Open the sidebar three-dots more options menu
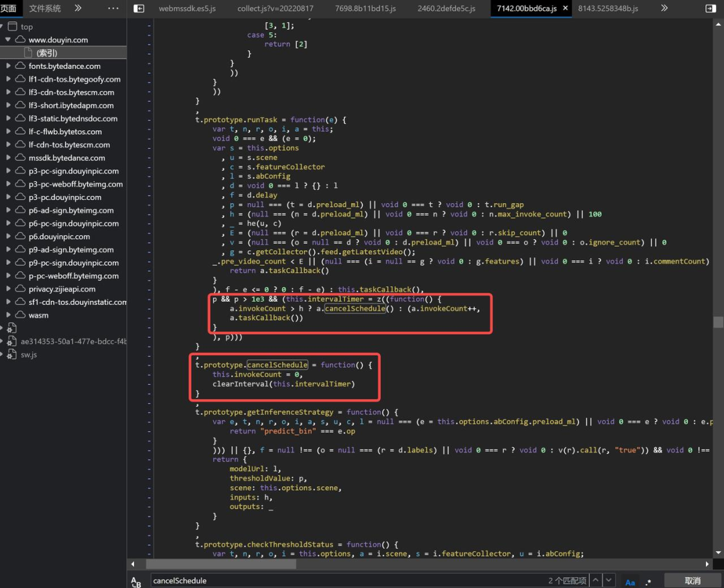This screenshot has width=724, height=588. pyautogui.click(x=113, y=8)
